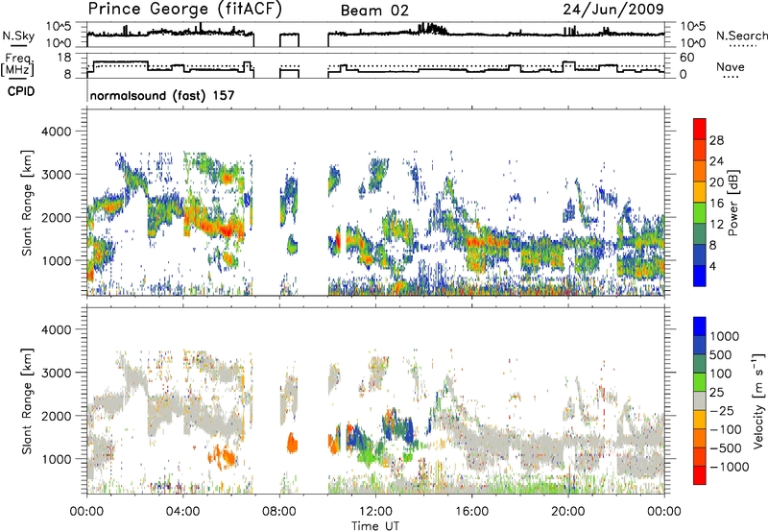Viewport: 768px width, 532px height.
Task: Click the "60" Nave axis tick label
Action: tap(687, 58)
